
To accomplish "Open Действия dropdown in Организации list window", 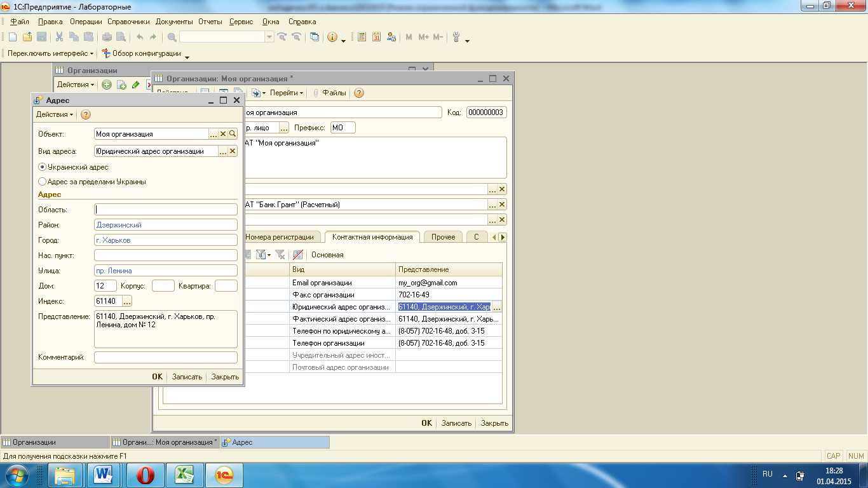I will point(75,85).
